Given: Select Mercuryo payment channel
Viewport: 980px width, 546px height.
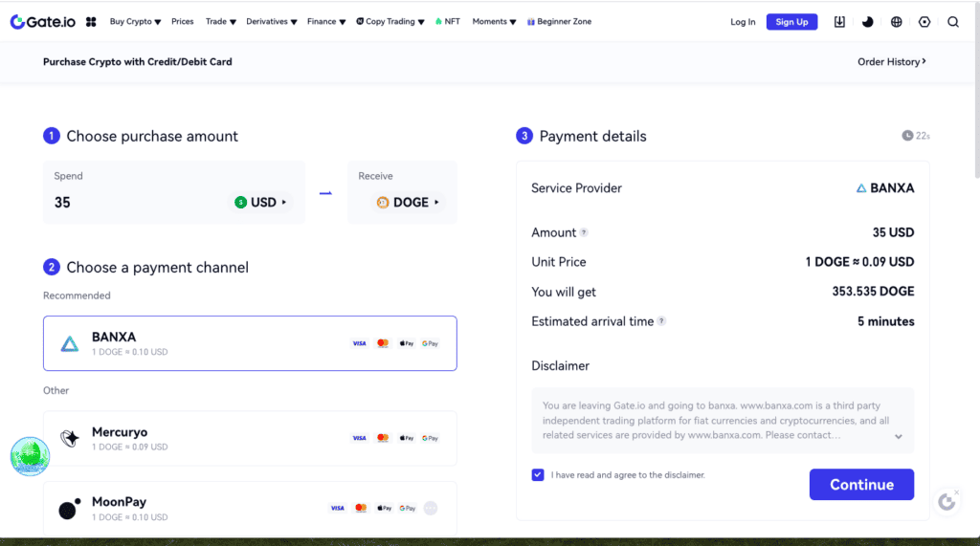Looking at the screenshot, I should pos(250,438).
